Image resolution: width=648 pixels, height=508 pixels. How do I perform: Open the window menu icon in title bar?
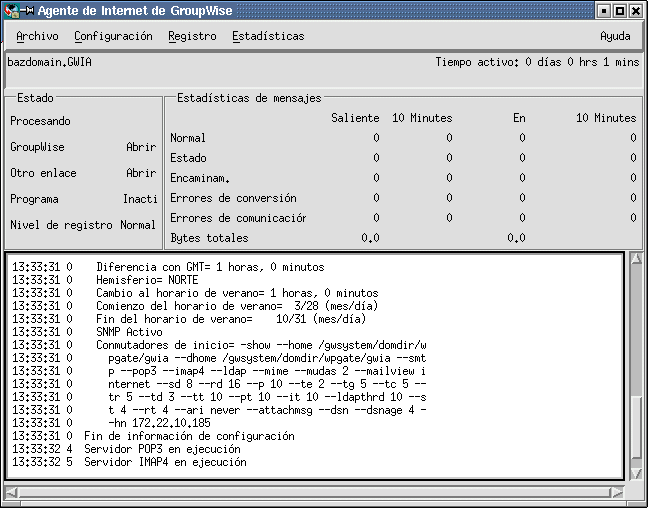click(x=12, y=11)
